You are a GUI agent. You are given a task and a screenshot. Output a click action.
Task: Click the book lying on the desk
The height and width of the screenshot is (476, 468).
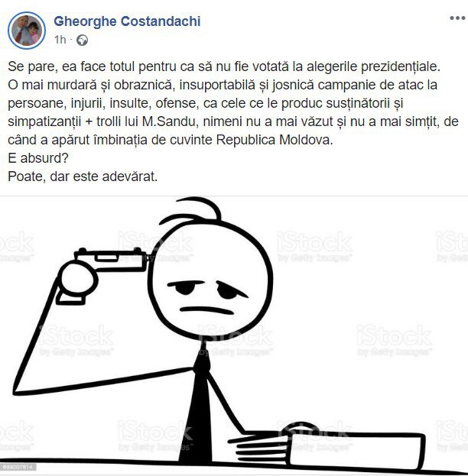(356, 450)
